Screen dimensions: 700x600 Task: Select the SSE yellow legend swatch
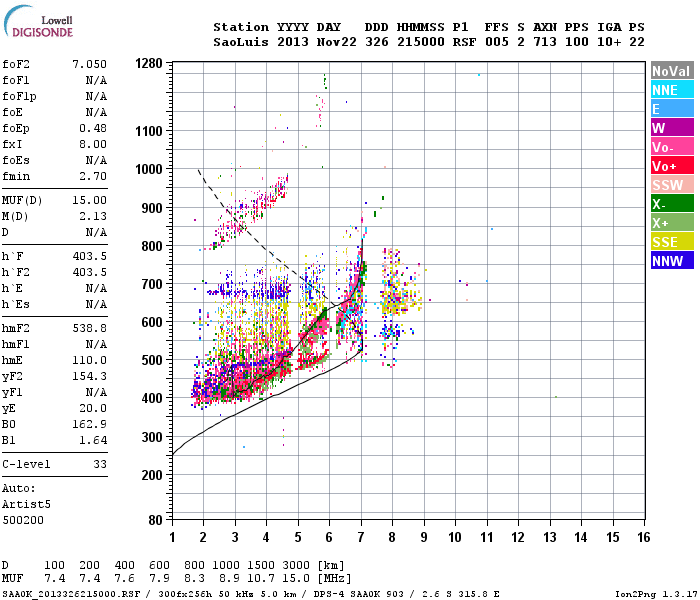click(x=672, y=242)
